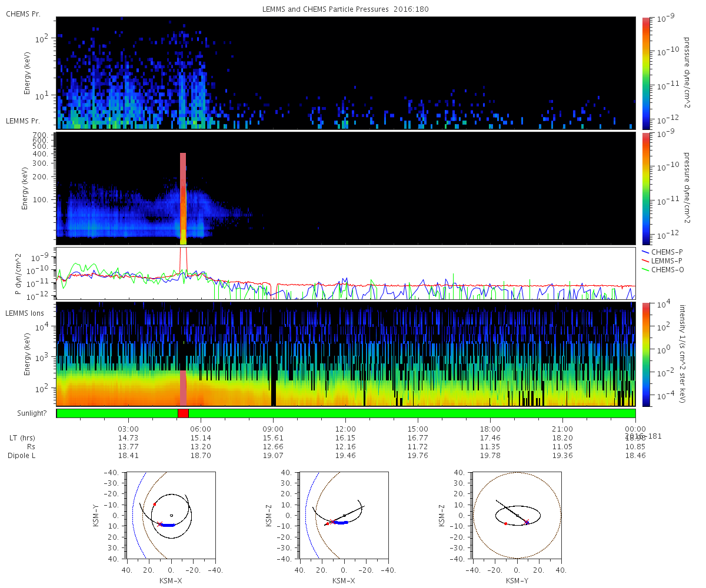
Task: Select the CHEMS-O legend entry
Action: point(662,269)
